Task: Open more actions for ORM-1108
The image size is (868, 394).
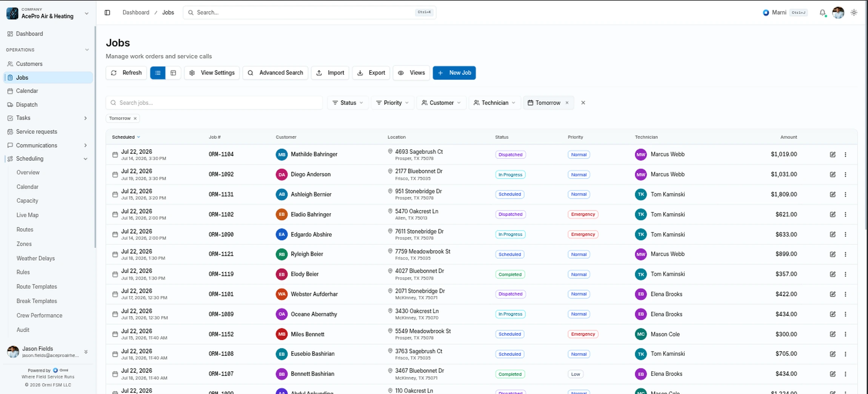Action: click(x=845, y=354)
